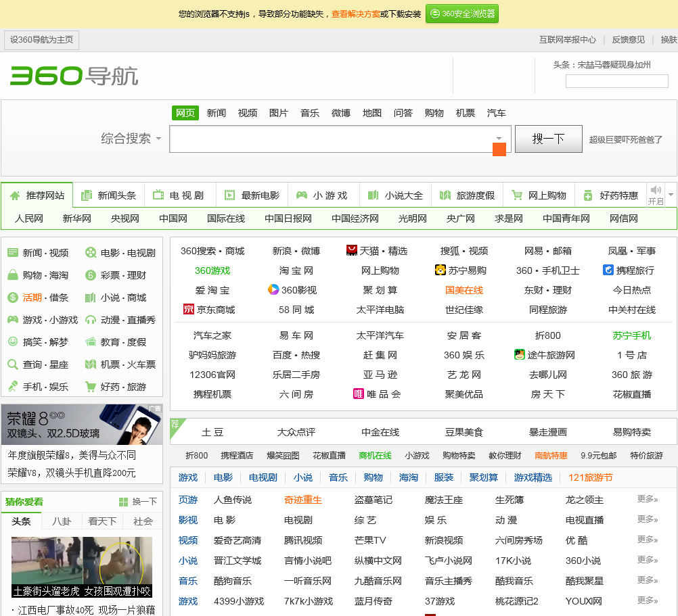Expand 更多 in the 小说 row
This screenshot has height=616, width=678.
click(648, 561)
